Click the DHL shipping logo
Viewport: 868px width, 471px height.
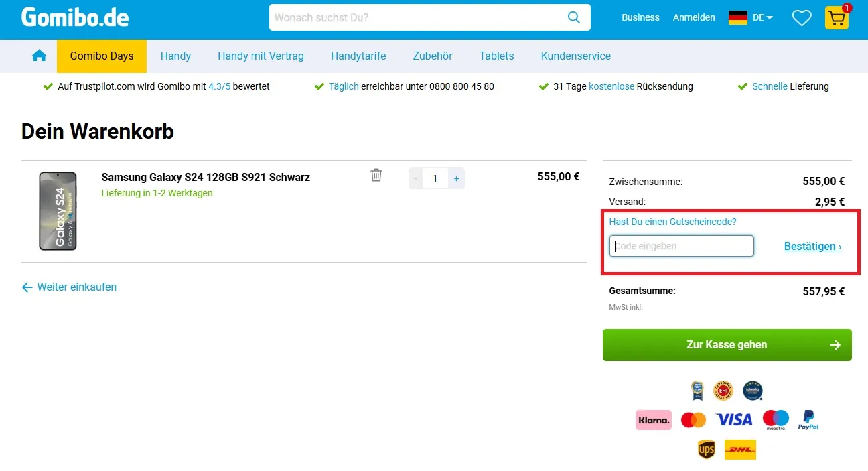coord(740,450)
